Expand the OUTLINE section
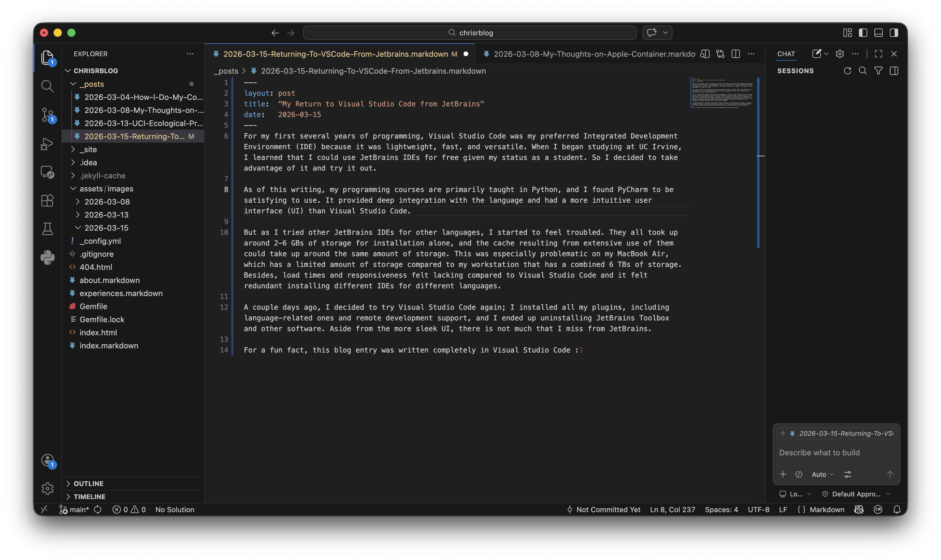The height and width of the screenshot is (560, 941). pos(88,483)
